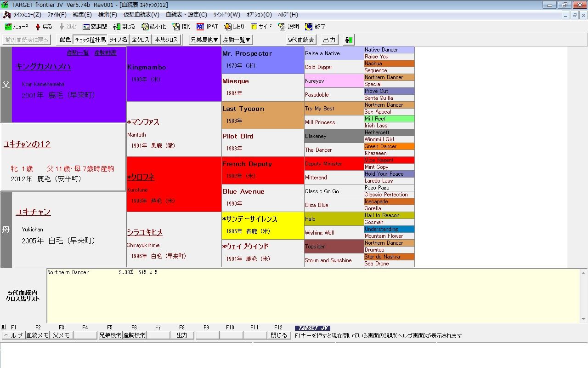Image resolution: width=588 pixels, height=368 pixels.
Task: Click the cross list scroll down arrow
Action: [584, 319]
